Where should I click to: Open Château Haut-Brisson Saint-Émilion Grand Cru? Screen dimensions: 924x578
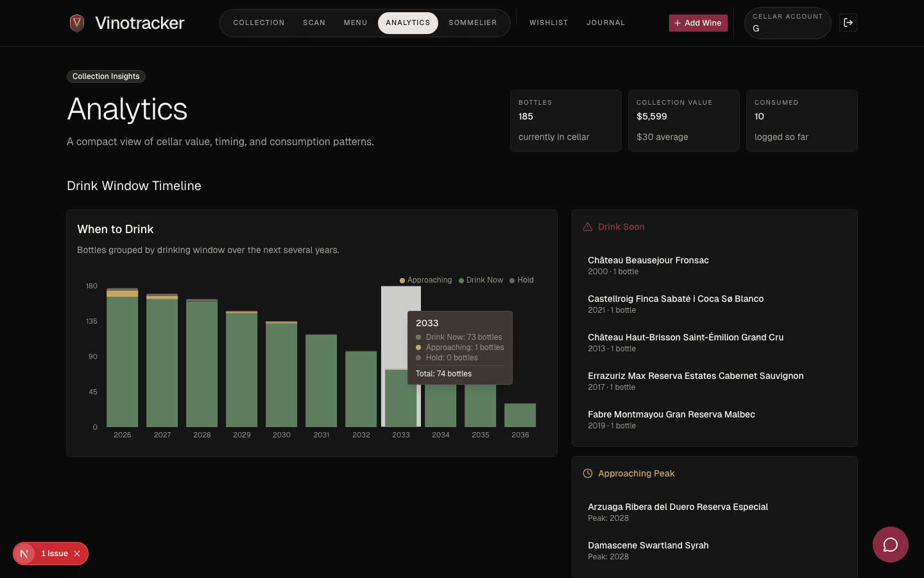pyautogui.click(x=686, y=337)
